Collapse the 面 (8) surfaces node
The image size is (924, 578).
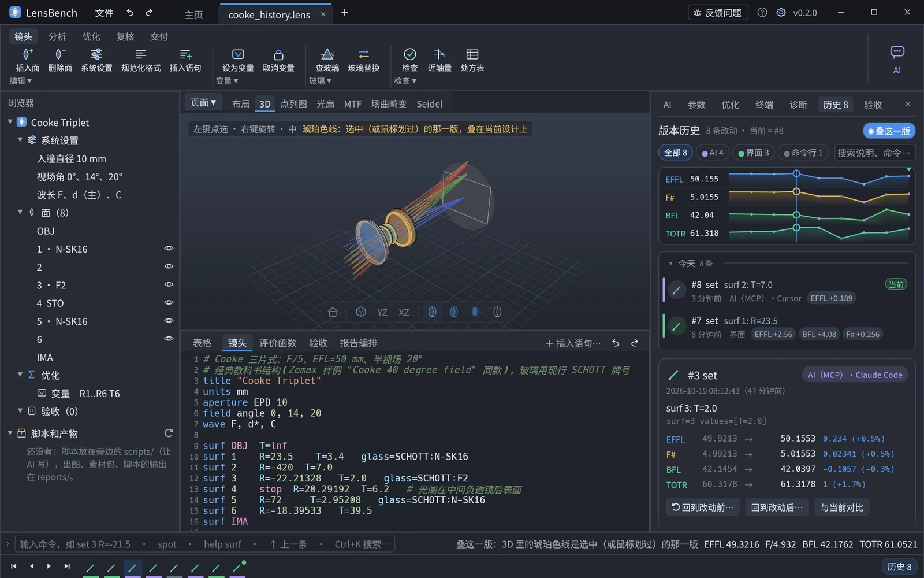[x=20, y=212]
